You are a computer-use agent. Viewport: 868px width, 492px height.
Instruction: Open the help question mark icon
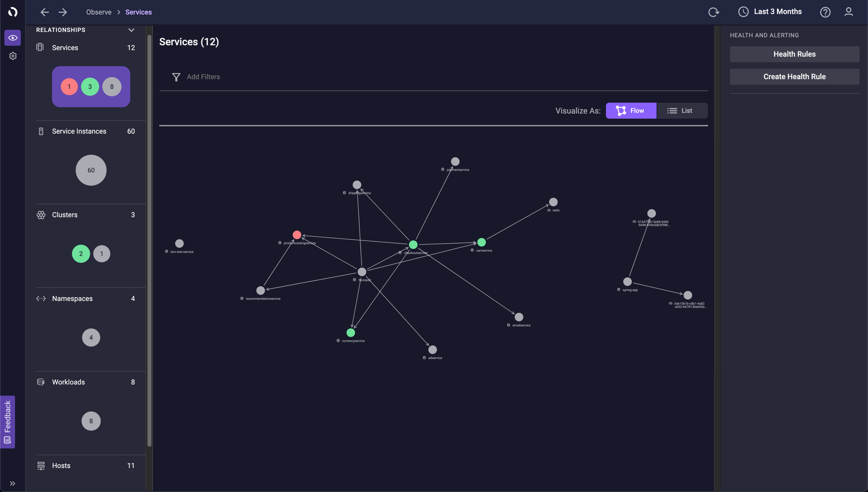825,12
